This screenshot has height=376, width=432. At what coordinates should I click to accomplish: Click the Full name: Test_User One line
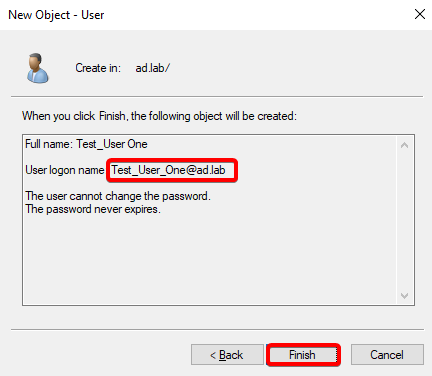click(86, 144)
